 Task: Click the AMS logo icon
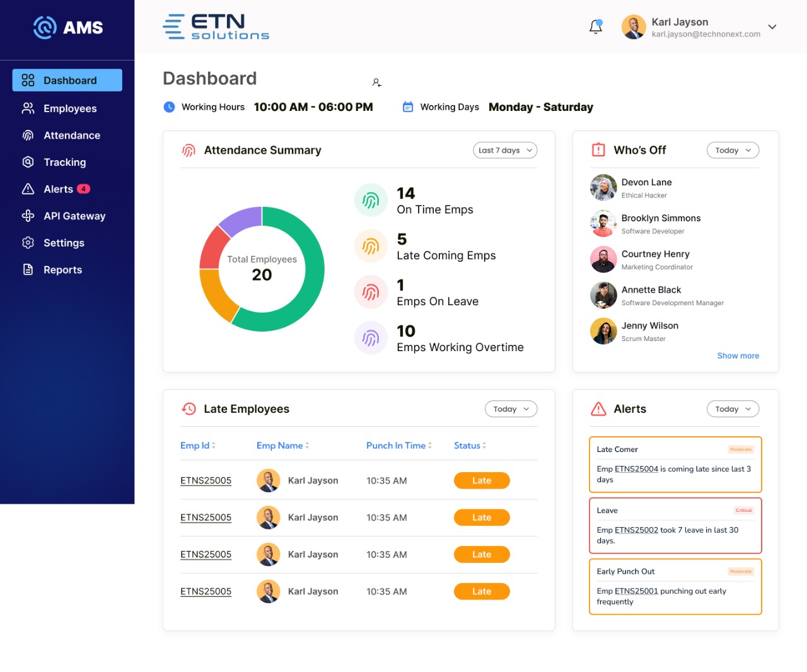point(45,27)
